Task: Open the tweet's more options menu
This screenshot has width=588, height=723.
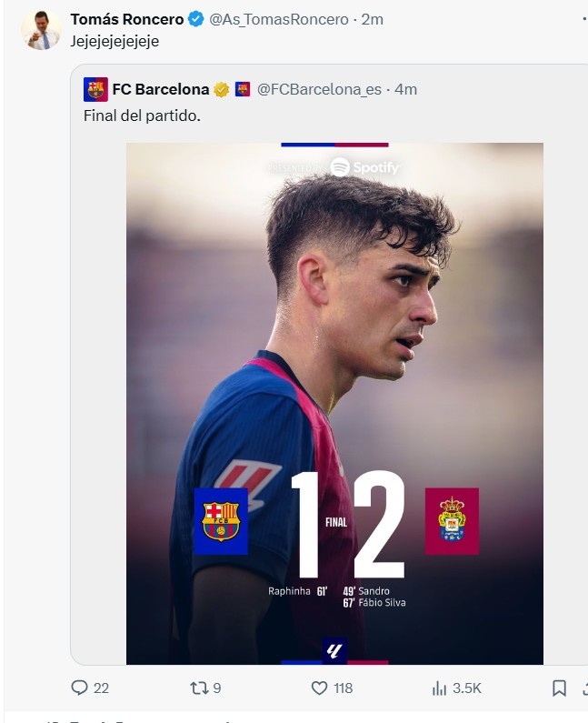Action: [x=583, y=19]
